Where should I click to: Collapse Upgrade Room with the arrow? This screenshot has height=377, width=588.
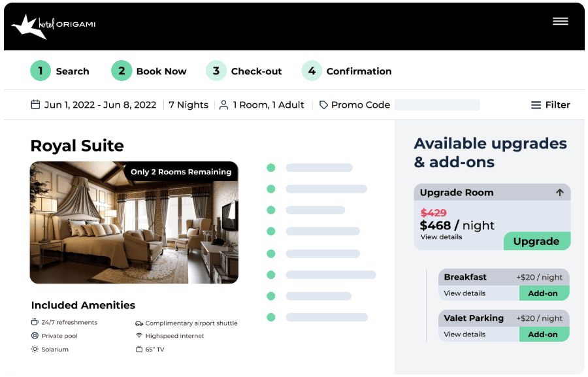559,193
